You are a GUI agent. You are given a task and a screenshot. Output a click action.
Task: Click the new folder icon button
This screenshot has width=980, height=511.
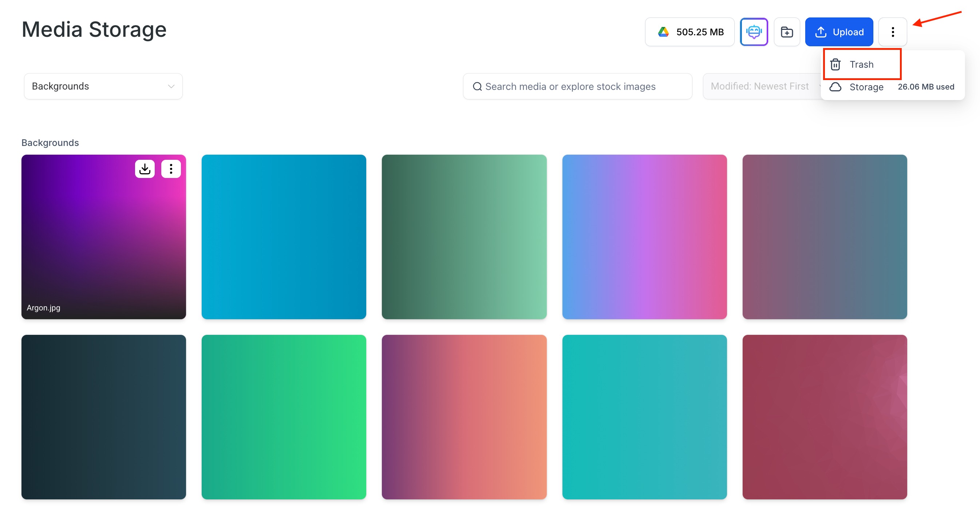coord(786,32)
